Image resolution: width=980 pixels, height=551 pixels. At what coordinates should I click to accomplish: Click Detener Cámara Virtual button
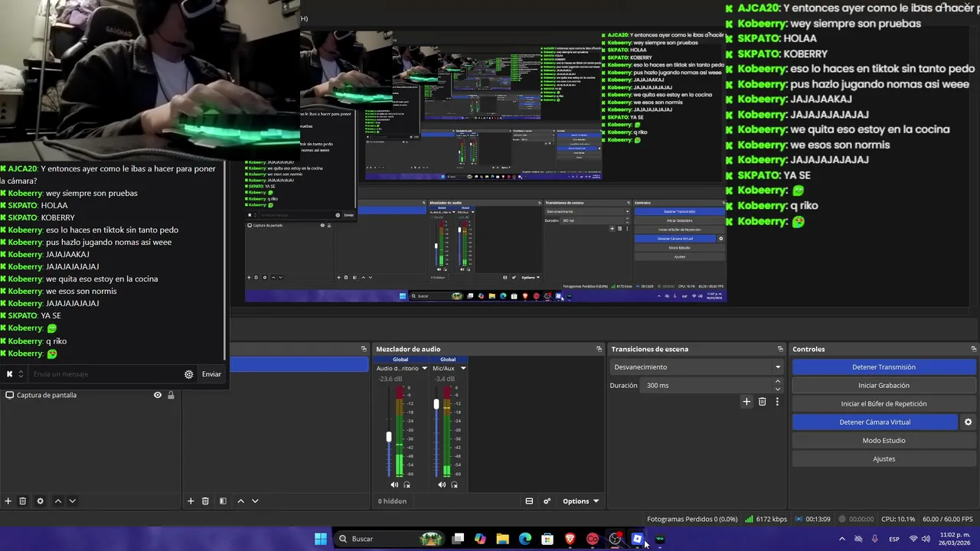[874, 422]
